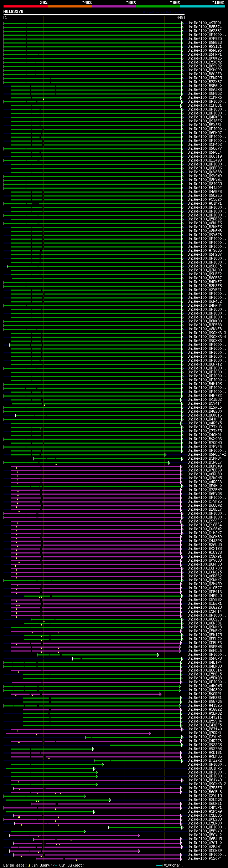Click the arrowhead ending UniRef100_B0CRP1's bar
This screenshot has width=228, height=868.
[161, 694]
